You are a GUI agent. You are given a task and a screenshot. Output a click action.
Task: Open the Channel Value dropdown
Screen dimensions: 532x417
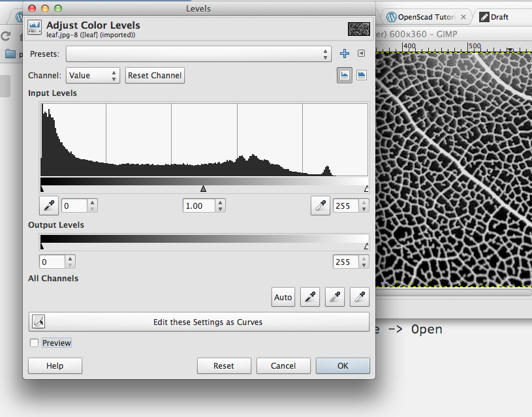pyautogui.click(x=93, y=76)
